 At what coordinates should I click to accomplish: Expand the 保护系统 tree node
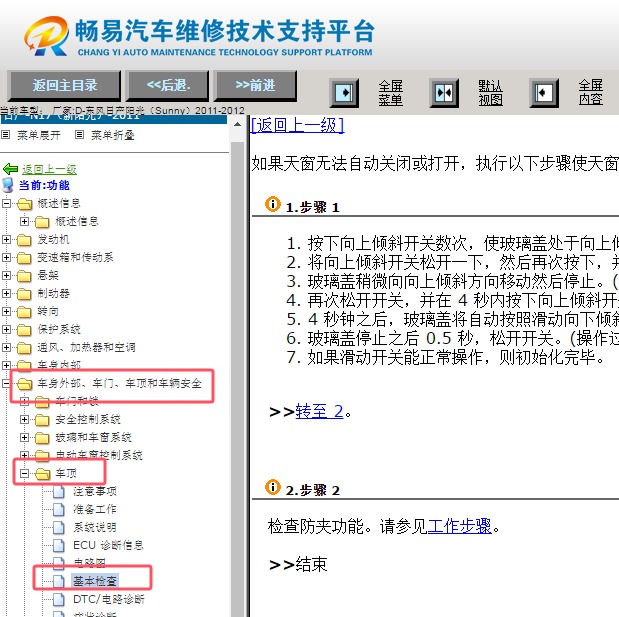(6, 329)
